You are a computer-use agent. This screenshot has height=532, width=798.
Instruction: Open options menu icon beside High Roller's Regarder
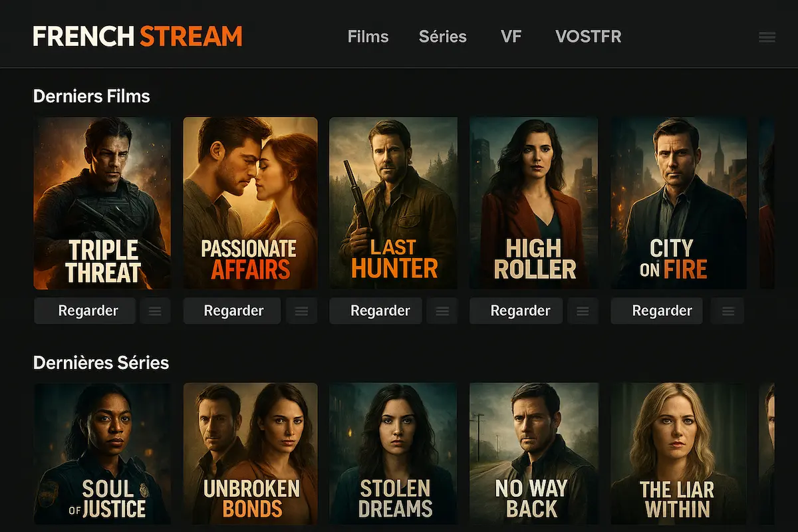pos(583,311)
